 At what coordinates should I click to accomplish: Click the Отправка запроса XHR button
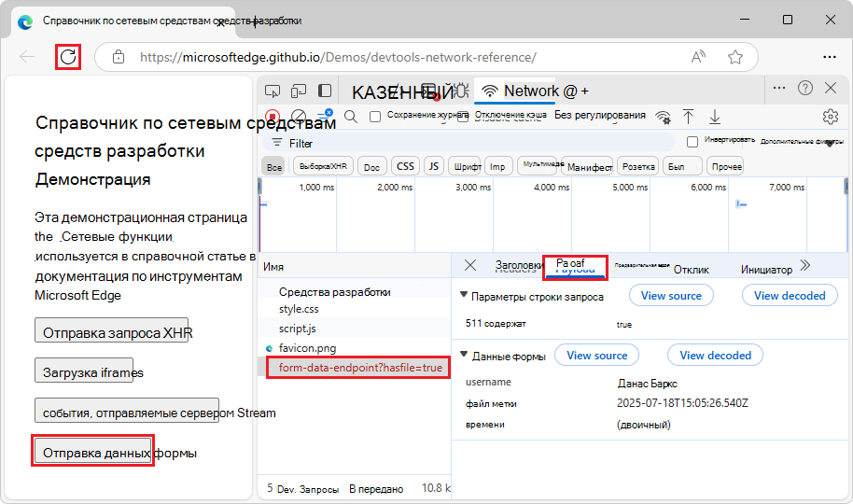tap(111, 330)
